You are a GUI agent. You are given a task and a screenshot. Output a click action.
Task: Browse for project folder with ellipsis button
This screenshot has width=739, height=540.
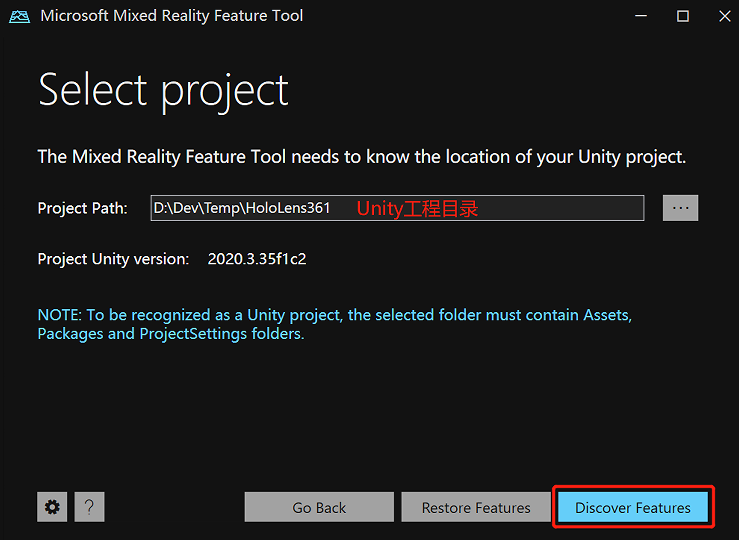(680, 208)
